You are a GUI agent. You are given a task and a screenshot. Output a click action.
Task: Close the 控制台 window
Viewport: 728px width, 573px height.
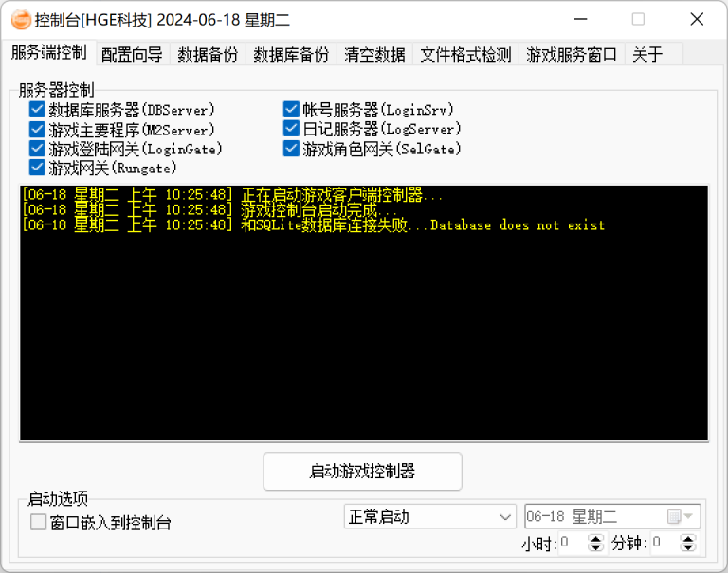(697, 20)
